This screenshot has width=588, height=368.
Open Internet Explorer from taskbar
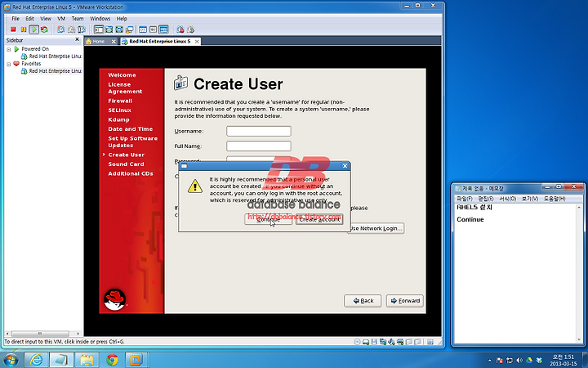[37, 360]
